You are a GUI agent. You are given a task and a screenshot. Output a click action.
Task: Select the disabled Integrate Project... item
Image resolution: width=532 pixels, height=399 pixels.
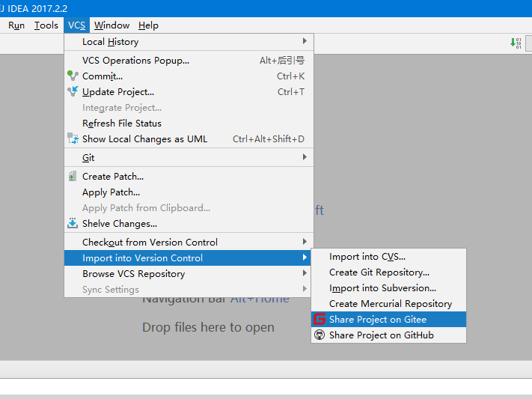click(x=189, y=107)
